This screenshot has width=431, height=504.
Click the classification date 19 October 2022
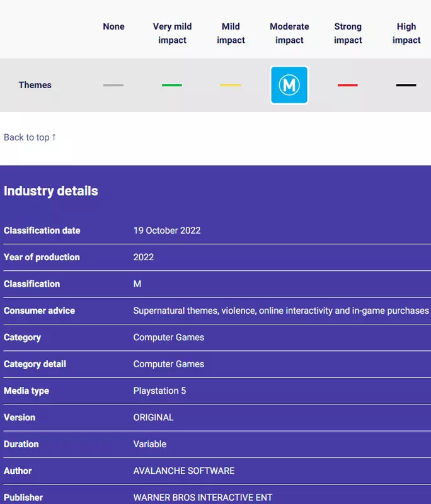[167, 231]
